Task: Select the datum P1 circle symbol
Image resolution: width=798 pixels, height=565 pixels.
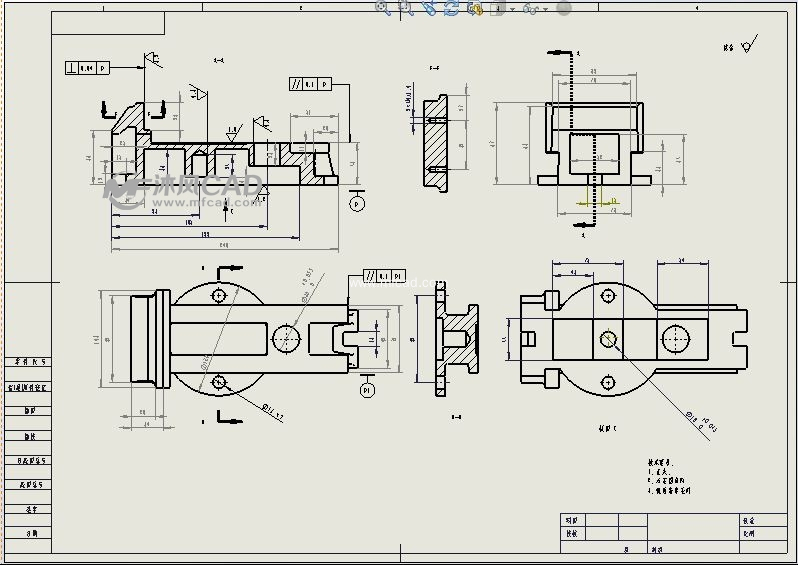Action: (367, 389)
